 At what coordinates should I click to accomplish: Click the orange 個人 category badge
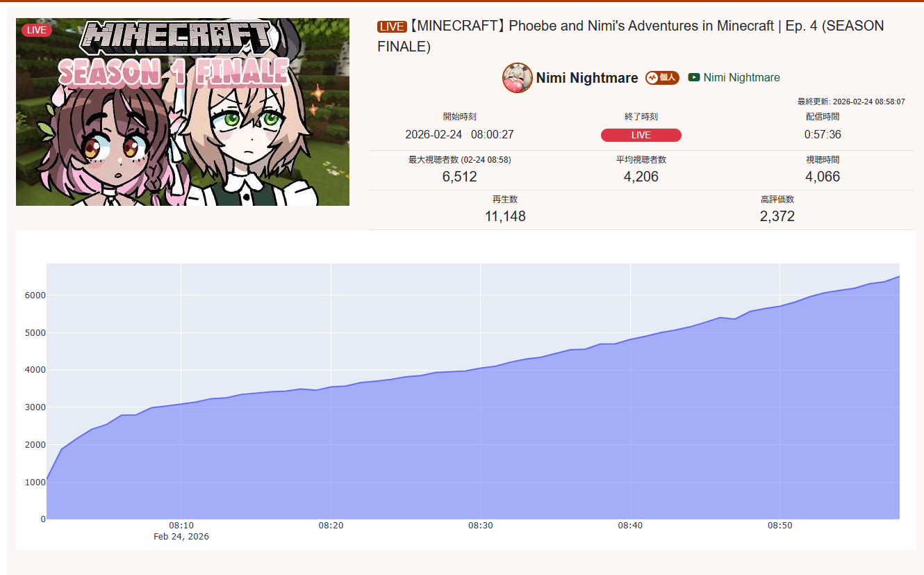pyautogui.click(x=662, y=78)
